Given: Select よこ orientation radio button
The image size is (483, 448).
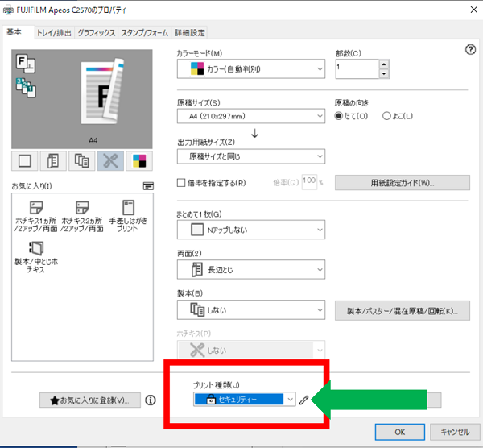Looking at the screenshot, I should coord(387,116).
